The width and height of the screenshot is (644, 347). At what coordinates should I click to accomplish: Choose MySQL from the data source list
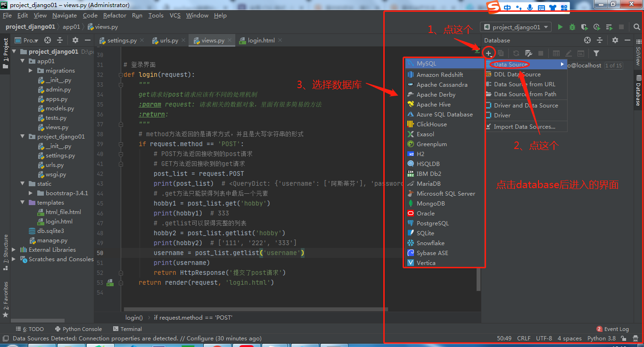[445, 63]
